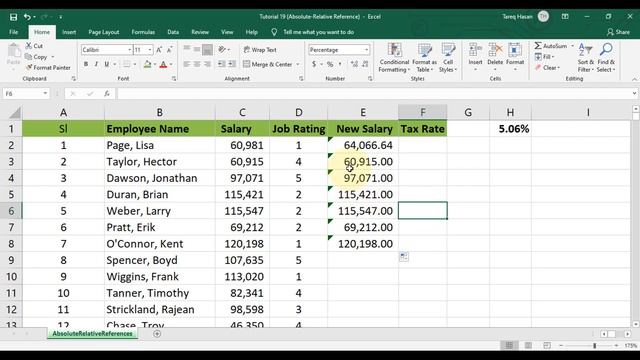Viewport: 640px width, 360px height.
Task: Expand the Font dialog launcher
Action: [x=174, y=78]
